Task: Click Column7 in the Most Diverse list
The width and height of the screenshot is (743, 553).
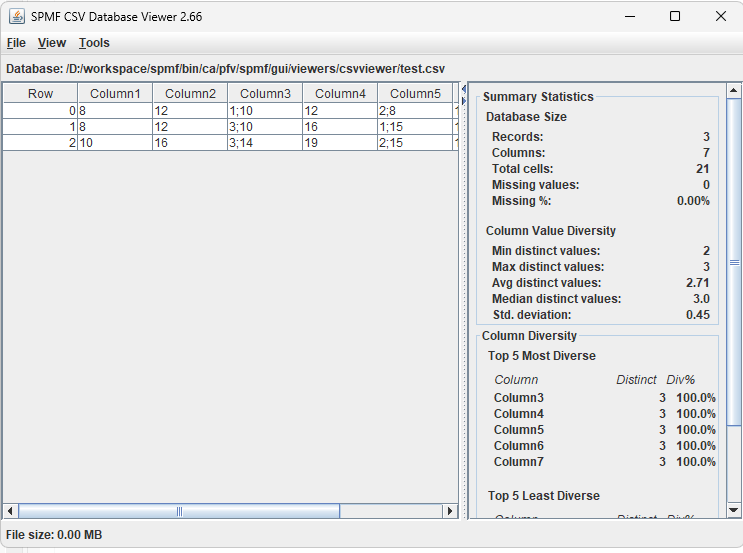Action: 518,462
